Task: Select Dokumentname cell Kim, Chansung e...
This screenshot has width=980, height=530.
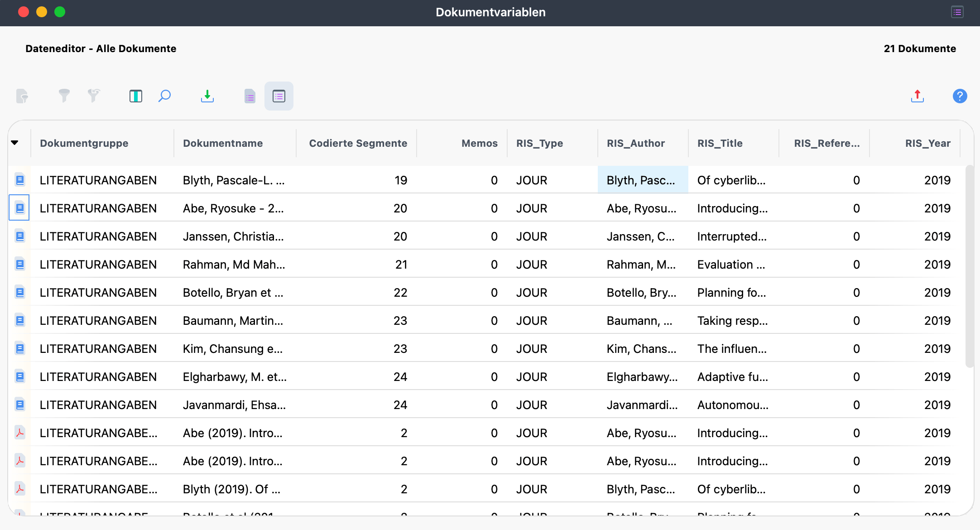Action: click(x=235, y=348)
